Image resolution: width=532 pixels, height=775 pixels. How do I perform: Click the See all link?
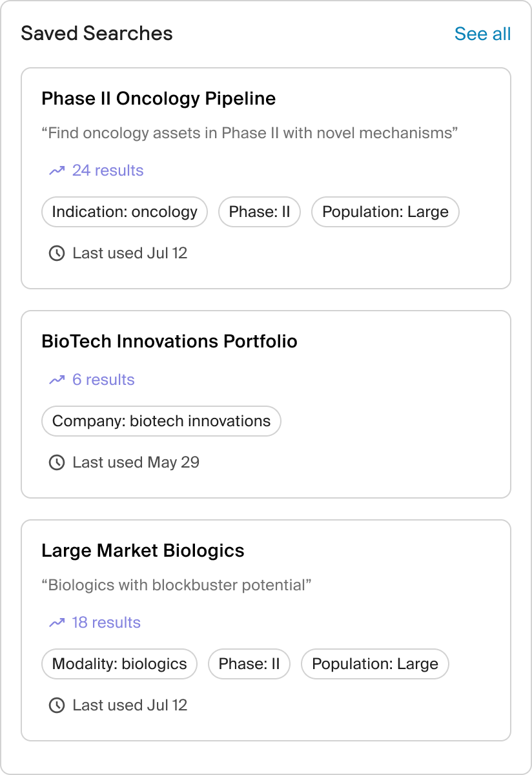tap(482, 34)
